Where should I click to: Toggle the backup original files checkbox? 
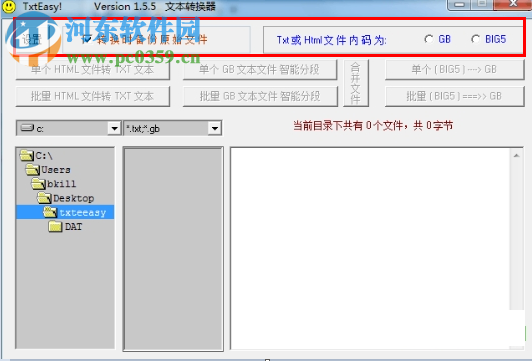[87, 40]
